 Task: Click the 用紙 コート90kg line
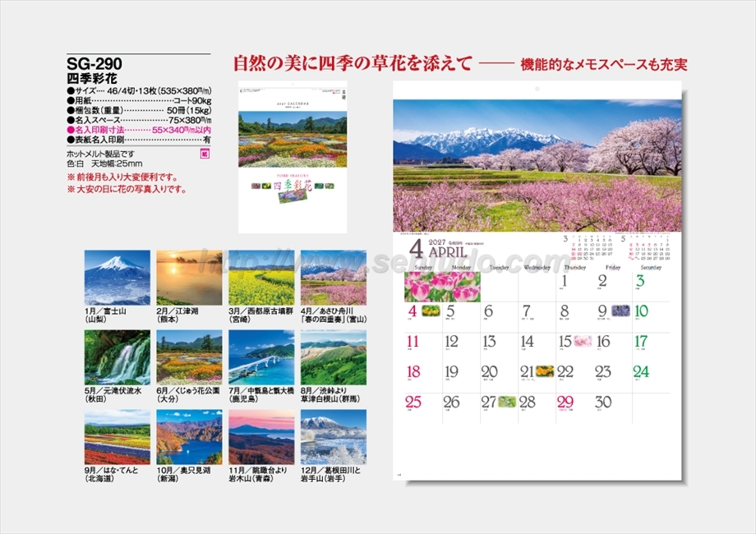(x=140, y=101)
